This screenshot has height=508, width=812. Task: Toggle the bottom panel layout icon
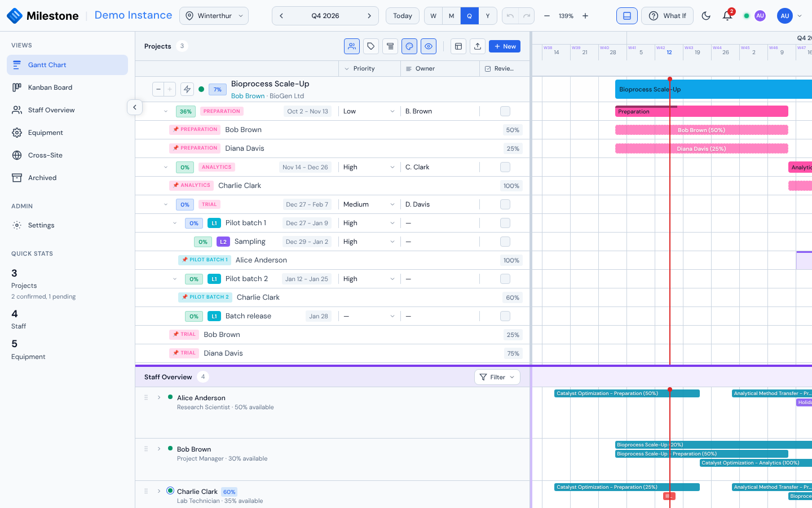627,16
